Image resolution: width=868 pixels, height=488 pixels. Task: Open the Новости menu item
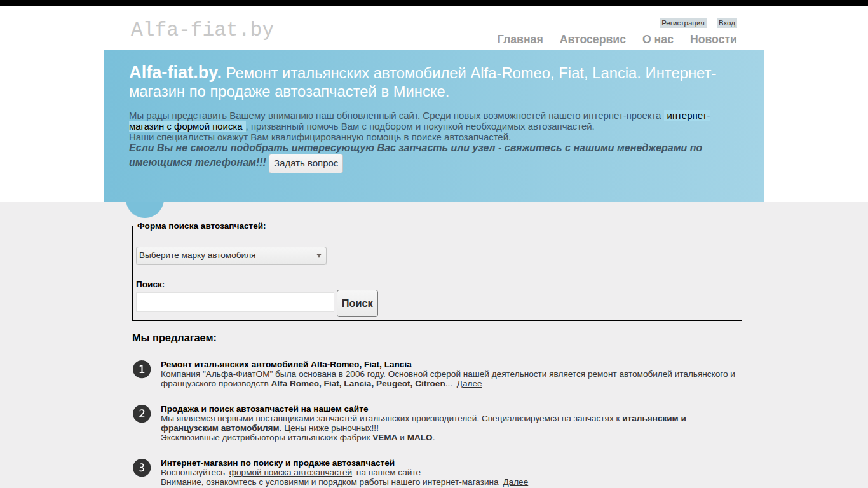tap(714, 39)
